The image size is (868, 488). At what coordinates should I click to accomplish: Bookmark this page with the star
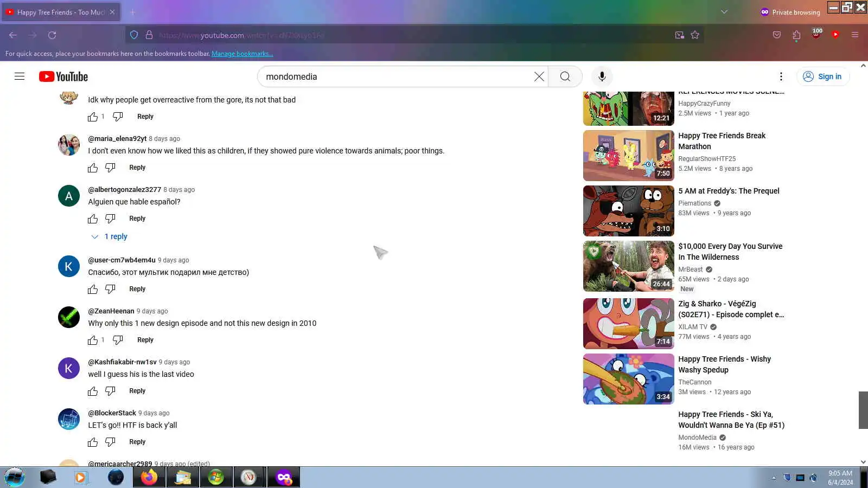[695, 35]
